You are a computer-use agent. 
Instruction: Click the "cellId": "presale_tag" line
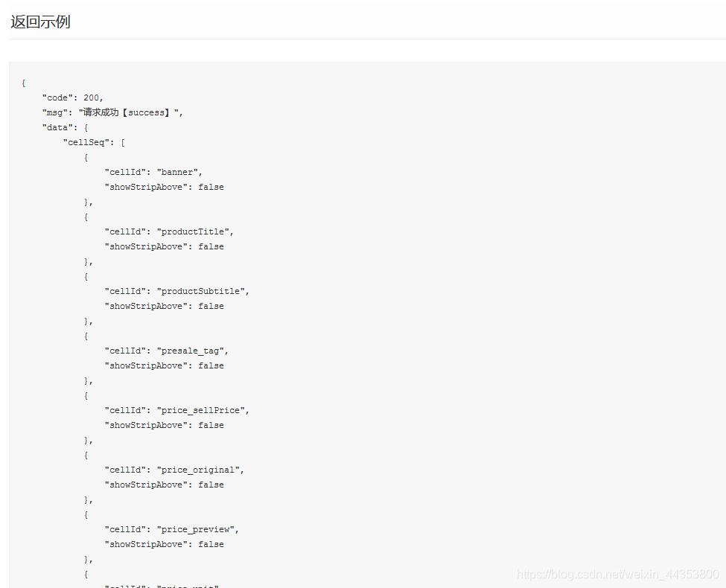[x=167, y=351]
